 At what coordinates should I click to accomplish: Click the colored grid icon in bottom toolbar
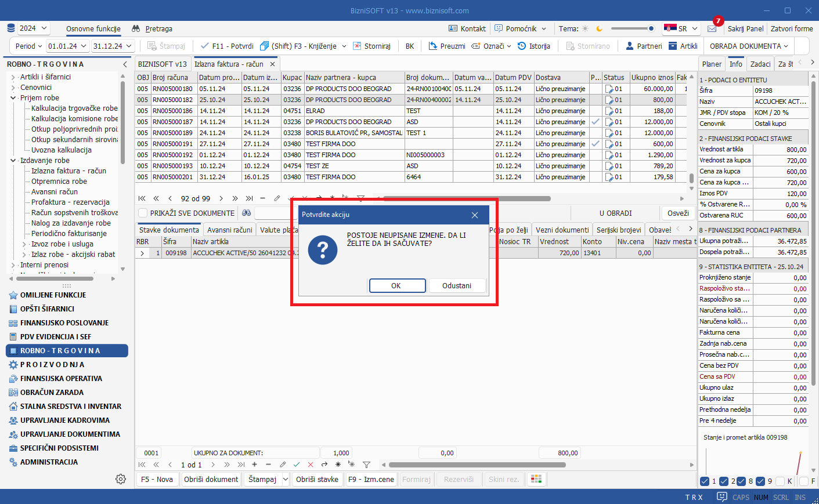pos(536,479)
